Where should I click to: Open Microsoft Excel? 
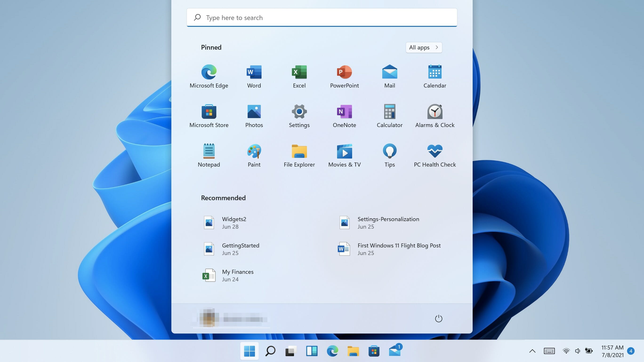[x=299, y=72]
